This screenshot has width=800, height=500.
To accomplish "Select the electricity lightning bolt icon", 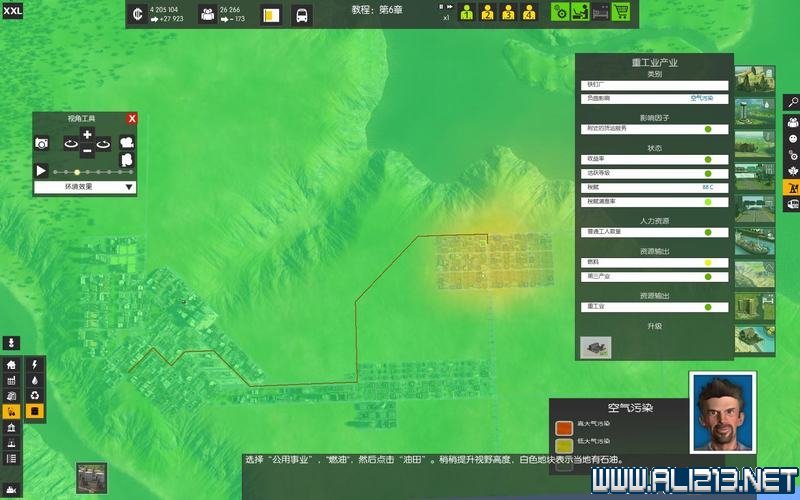I will pos(35,364).
